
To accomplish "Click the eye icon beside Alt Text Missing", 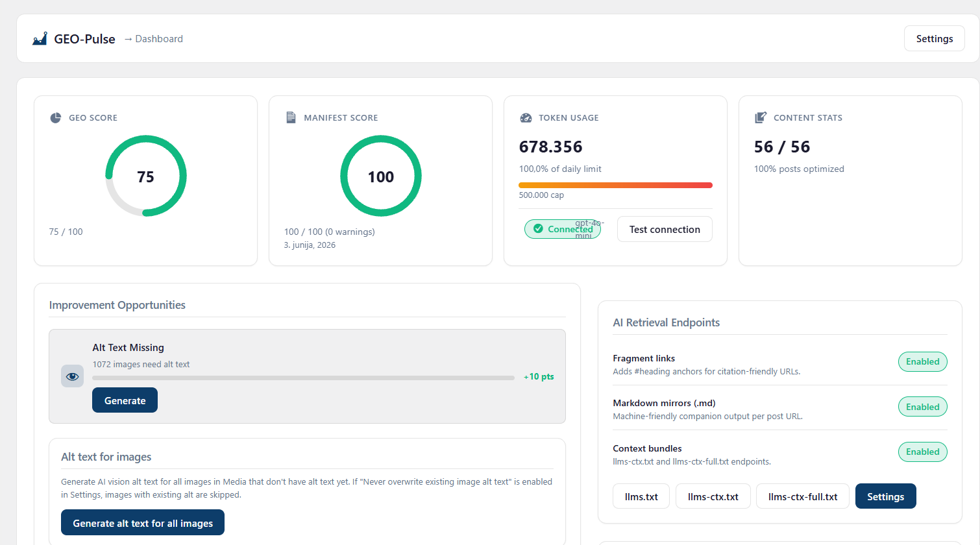I will click(x=72, y=376).
